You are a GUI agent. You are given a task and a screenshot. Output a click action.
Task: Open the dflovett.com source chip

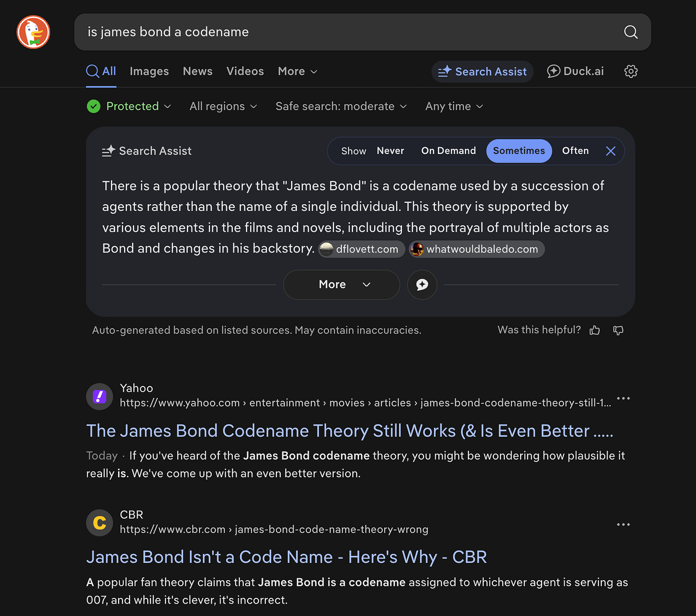[362, 249]
